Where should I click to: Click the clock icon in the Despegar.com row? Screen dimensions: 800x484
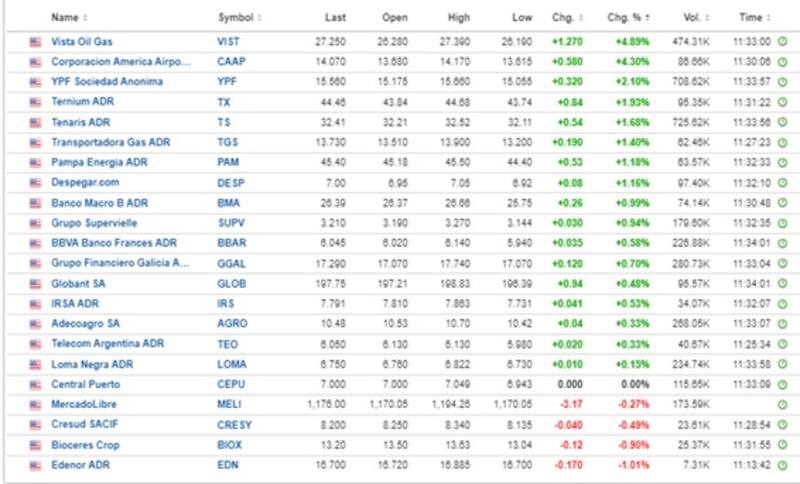point(782,183)
